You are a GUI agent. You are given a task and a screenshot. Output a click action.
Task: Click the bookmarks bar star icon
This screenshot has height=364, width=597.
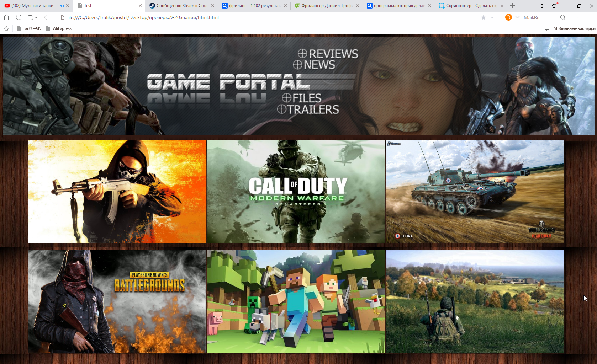point(6,28)
